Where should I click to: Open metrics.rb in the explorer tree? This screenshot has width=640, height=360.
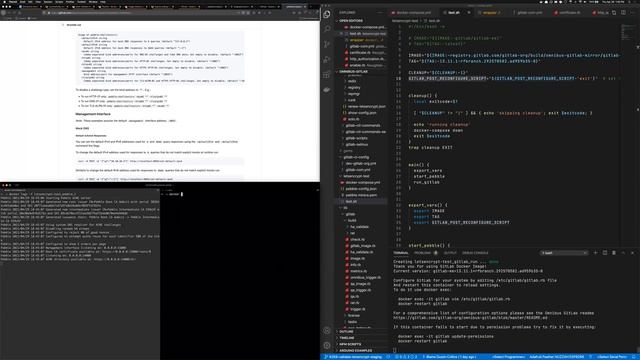[x=358, y=271]
